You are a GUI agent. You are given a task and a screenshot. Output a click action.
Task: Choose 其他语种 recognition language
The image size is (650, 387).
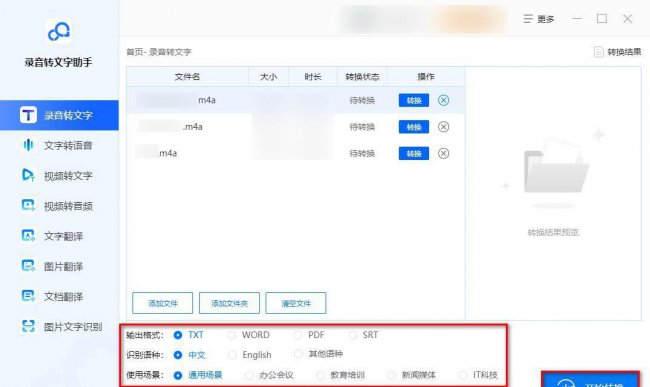318,354
